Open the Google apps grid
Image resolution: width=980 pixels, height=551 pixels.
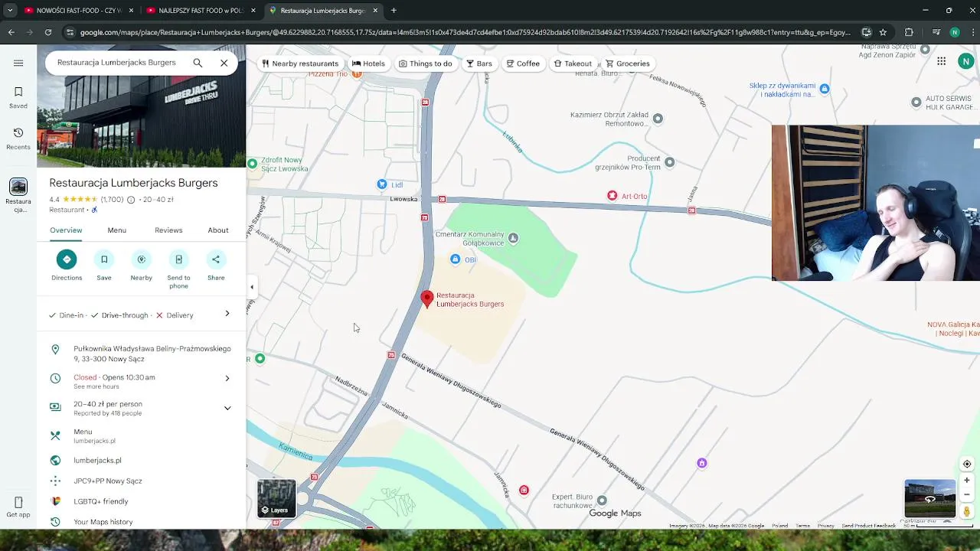pyautogui.click(x=941, y=62)
